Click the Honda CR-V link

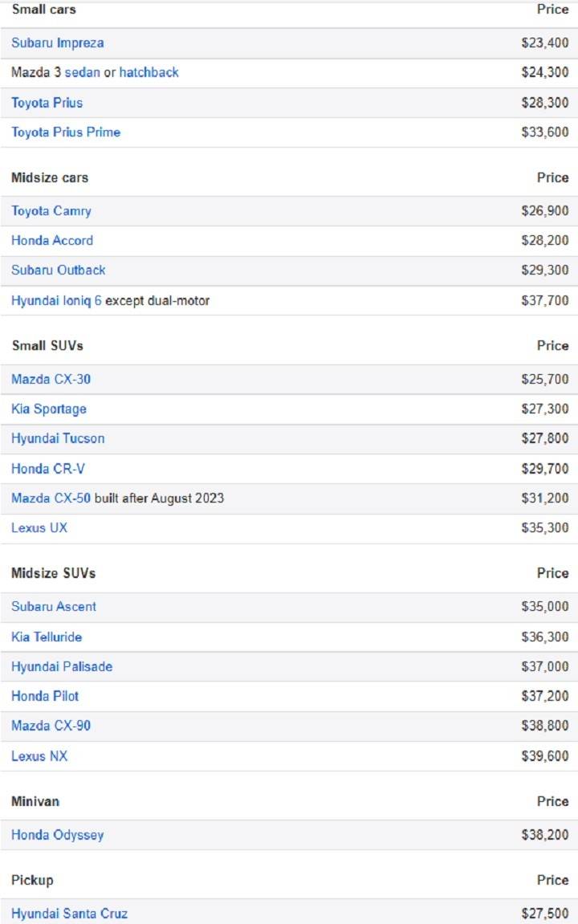click(x=48, y=469)
